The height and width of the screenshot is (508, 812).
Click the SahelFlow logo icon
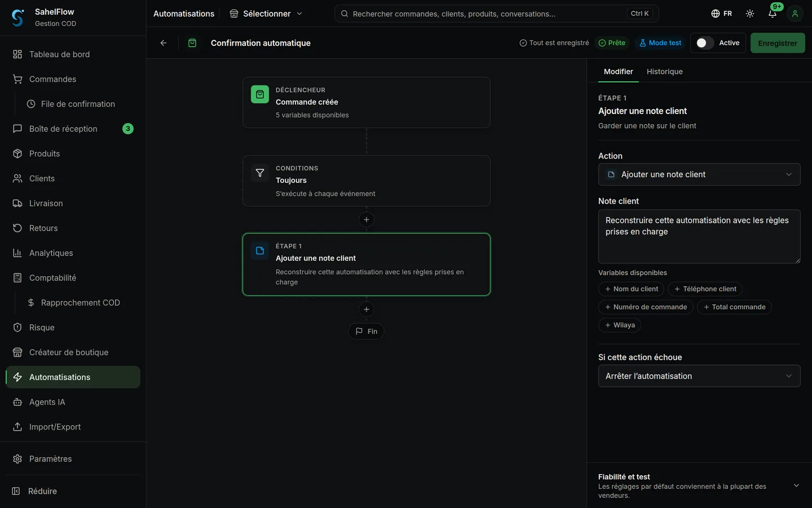[18, 17]
